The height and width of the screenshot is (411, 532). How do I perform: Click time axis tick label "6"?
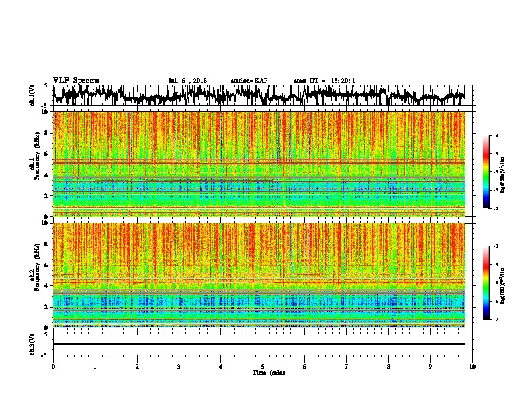(x=305, y=367)
